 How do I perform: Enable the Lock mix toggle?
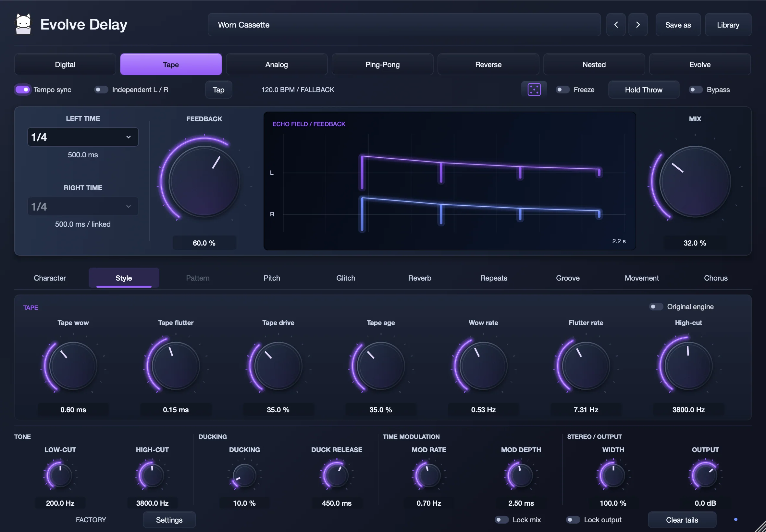[501, 519]
